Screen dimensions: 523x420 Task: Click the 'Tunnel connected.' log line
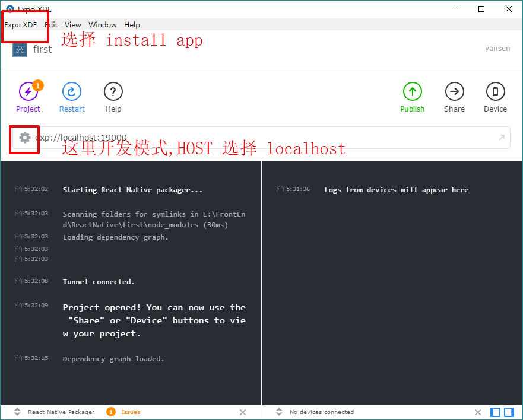[x=99, y=282]
